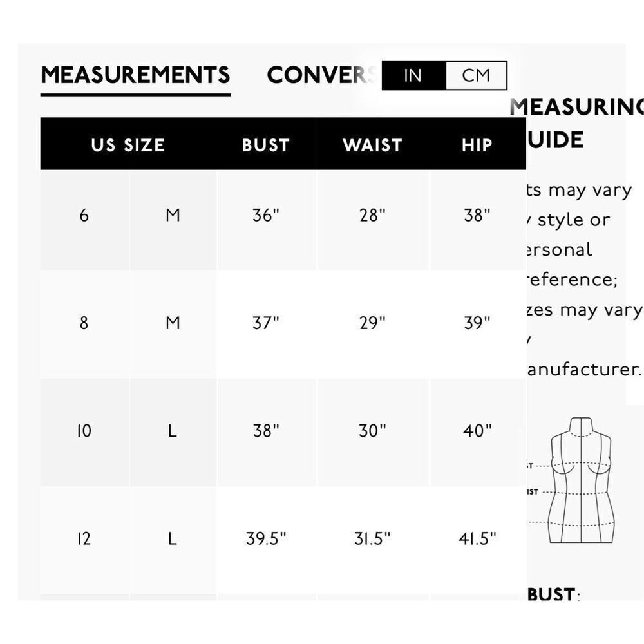Select the IN unit toggle
Screen dimensions: 644x644
(x=413, y=75)
